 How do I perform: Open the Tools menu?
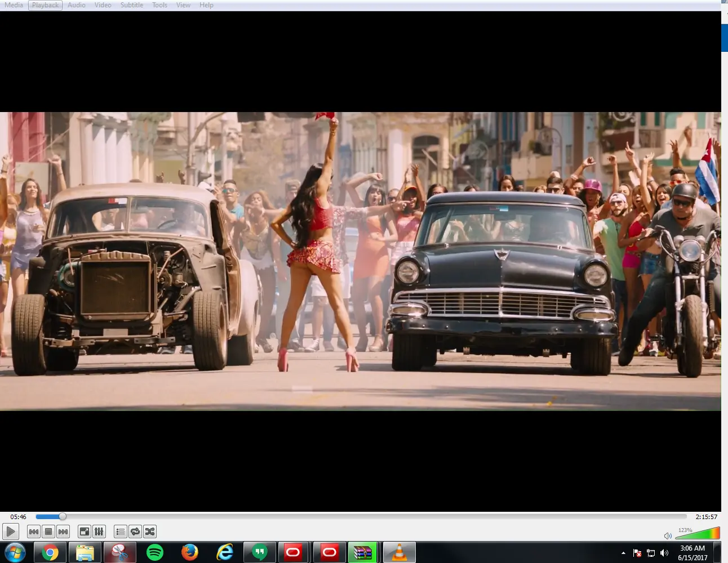tap(159, 5)
